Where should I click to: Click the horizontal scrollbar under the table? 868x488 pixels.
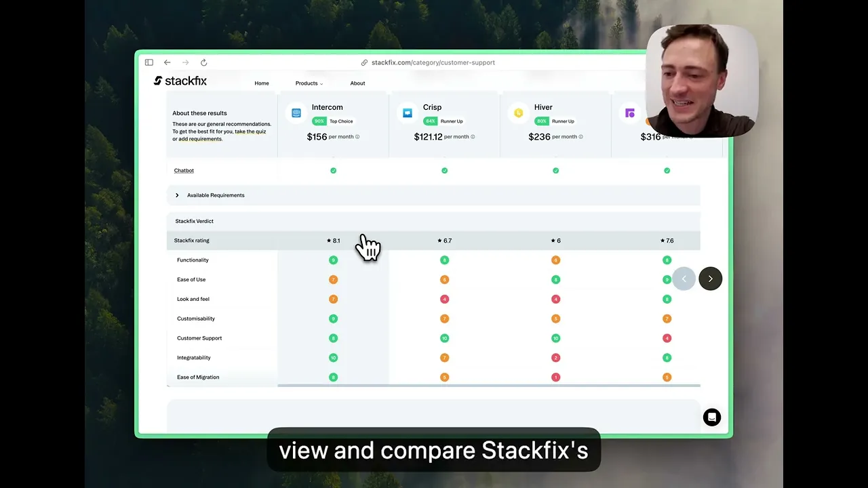click(x=488, y=386)
